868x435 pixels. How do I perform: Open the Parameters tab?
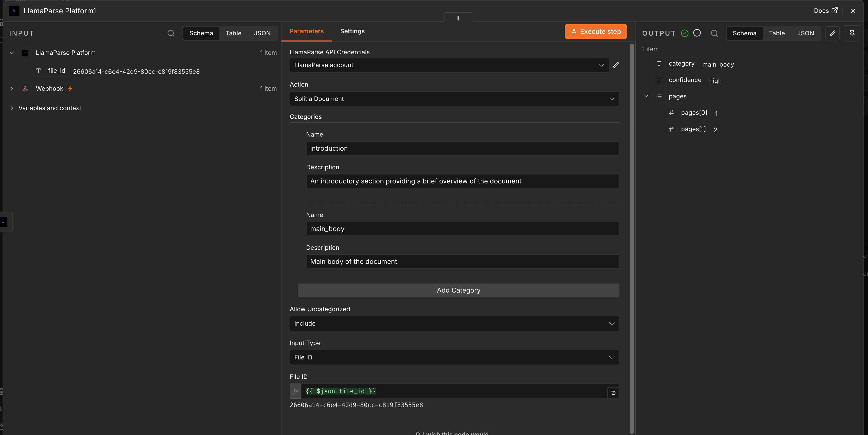[307, 31]
